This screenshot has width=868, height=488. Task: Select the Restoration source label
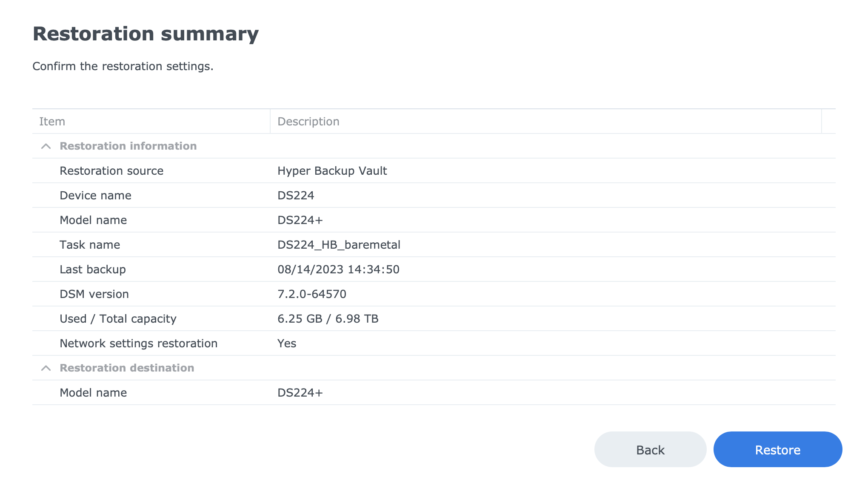(x=111, y=171)
